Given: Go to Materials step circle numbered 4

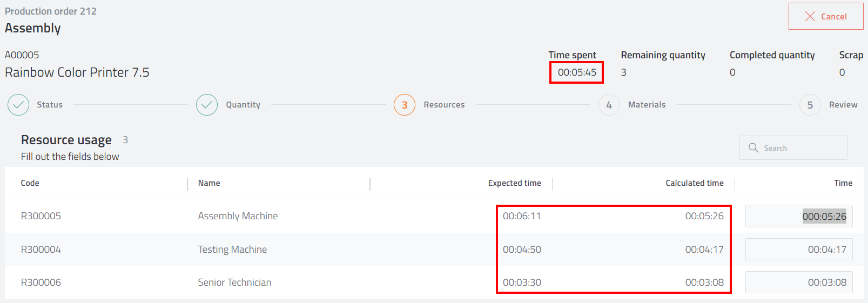Looking at the screenshot, I should point(609,105).
